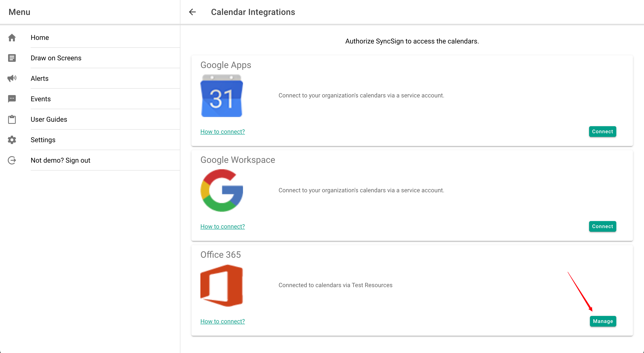Click the Office 365 logo
The width and height of the screenshot is (644, 353).
pyautogui.click(x=222, y=285)
